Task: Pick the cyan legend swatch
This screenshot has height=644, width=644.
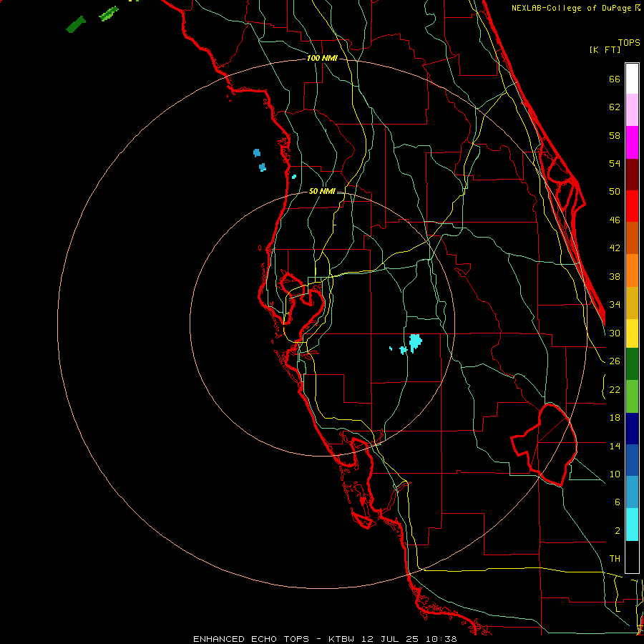Action: [x=632, y=525]
